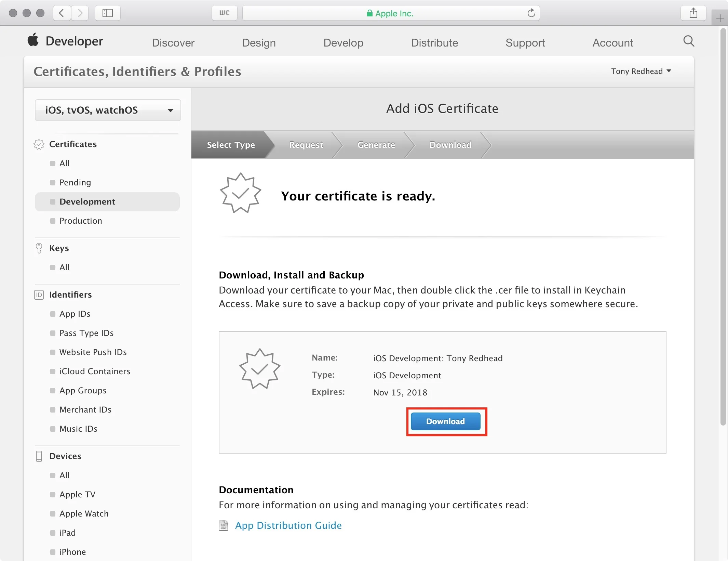Click the WC extension toolbar button
The width and height of the screenshot is (728, 561).
coord(224,13)
